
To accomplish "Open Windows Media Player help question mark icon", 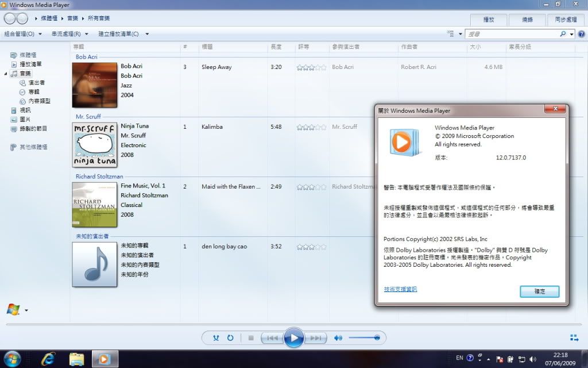I will click(581, 34).
